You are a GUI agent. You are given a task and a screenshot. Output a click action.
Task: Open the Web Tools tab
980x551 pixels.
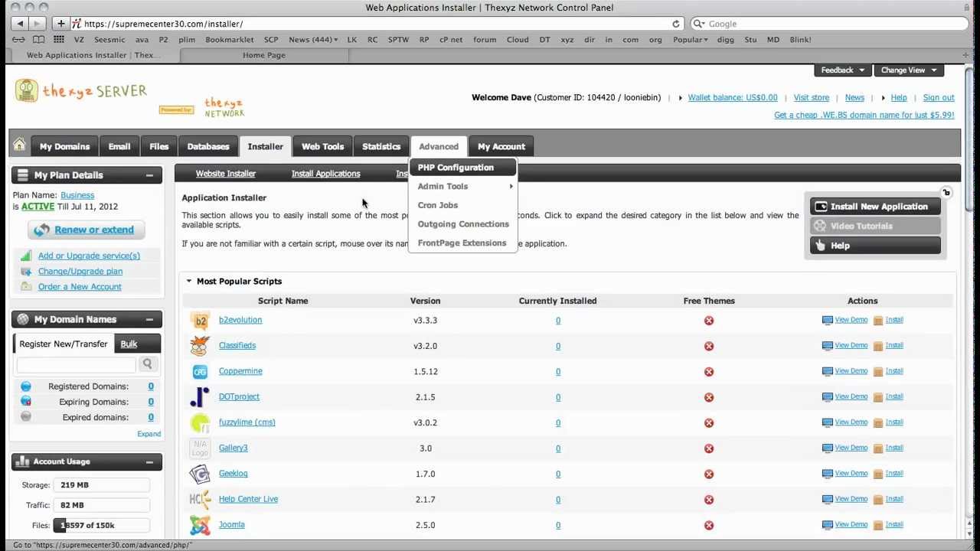322,146
